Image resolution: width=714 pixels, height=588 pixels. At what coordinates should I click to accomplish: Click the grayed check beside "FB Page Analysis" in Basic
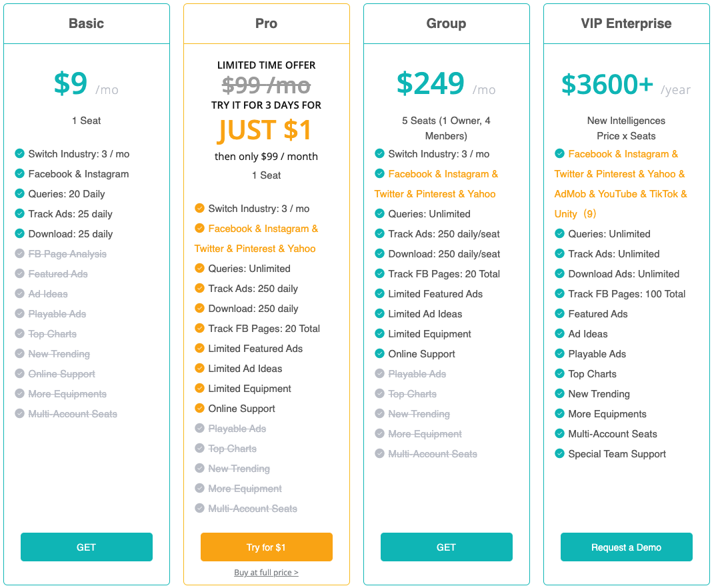[x=19, y=254]
